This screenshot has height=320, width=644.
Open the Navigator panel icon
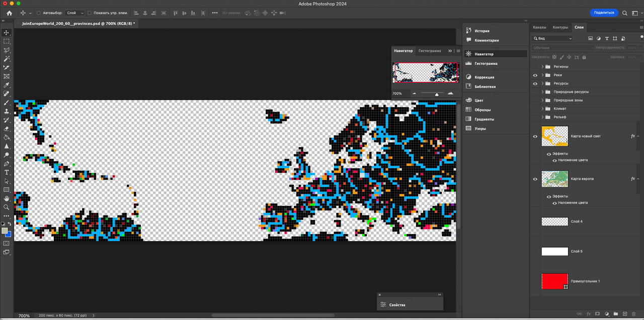tap(468, 54)
